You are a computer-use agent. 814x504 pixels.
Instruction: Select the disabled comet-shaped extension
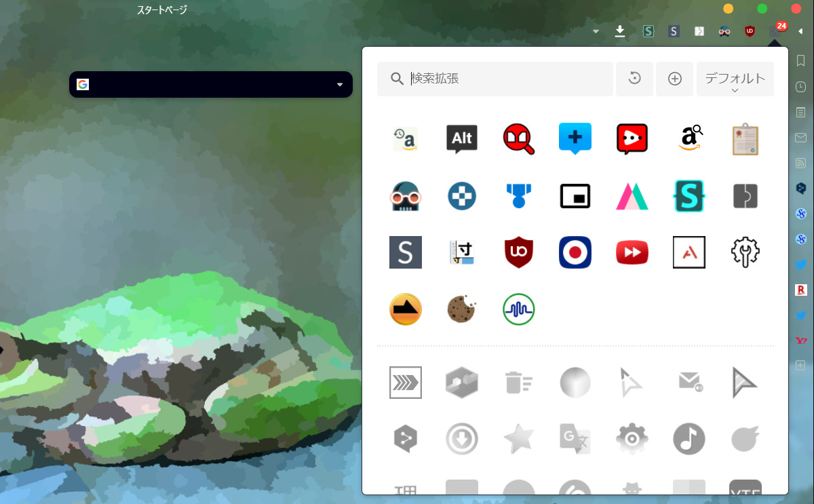tap(745, 440)
